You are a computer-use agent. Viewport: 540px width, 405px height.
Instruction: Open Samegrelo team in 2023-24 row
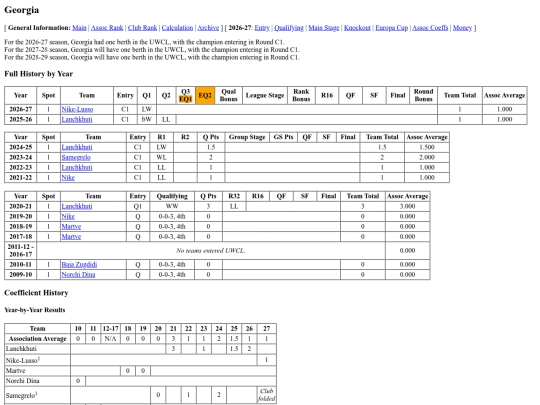pos(76,157)
